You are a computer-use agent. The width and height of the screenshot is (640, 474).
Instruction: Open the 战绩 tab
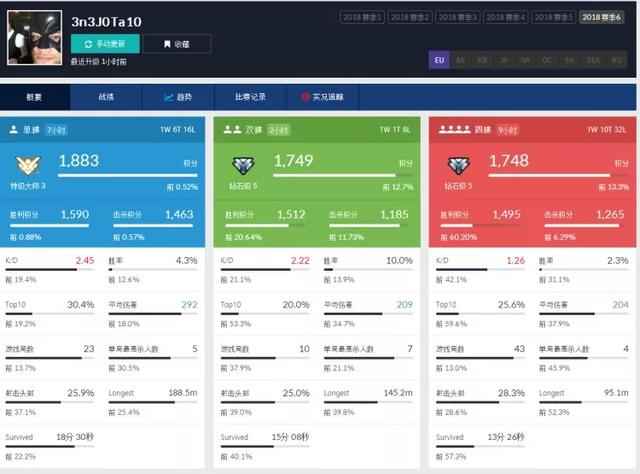pyautogui.click(x=106, y=98)
